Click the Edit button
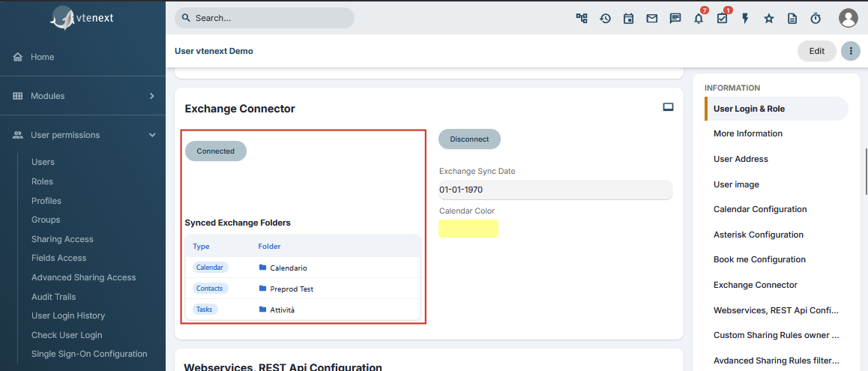Image resolution: width=868 pixels, height=371 pixels. [816, 51]
